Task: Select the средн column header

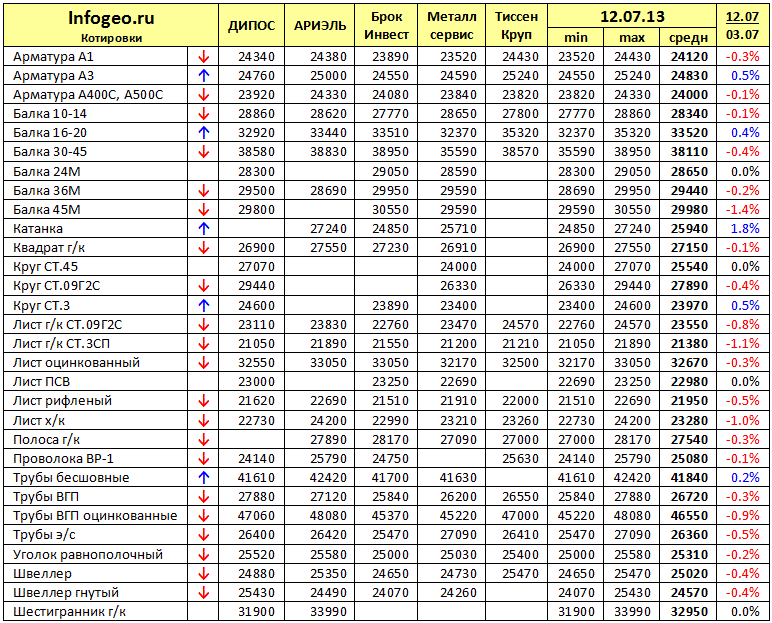Action: click(x=689, y=38)
